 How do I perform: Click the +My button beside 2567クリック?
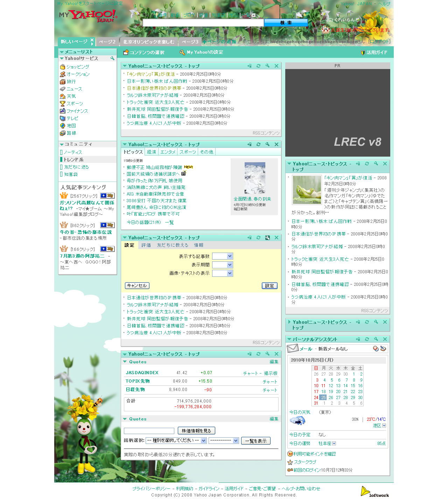click(x=107, y=195)
